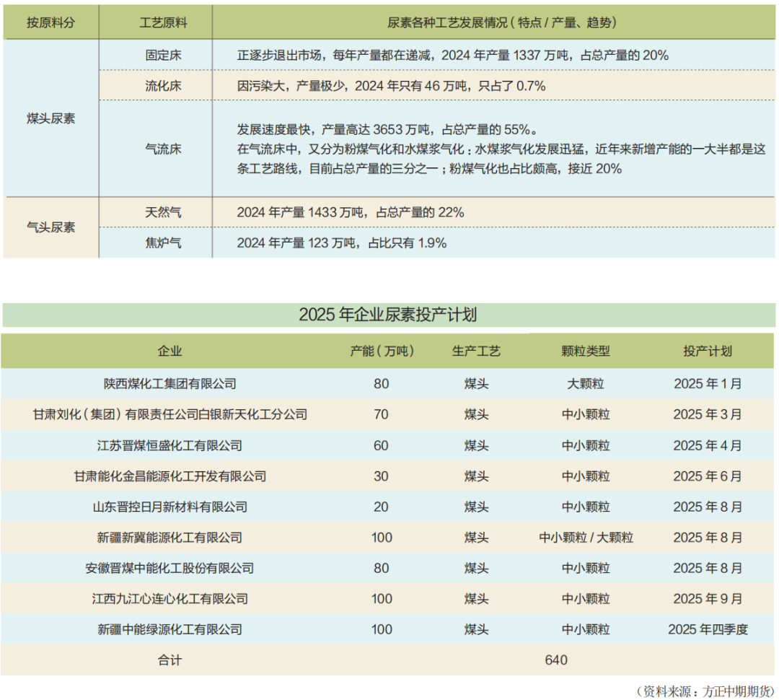The height and width of the screenshot is (700, 779).
Task: Click the text '正逐步退出市场，每年产量都在递减'
Action: point(333,55)
